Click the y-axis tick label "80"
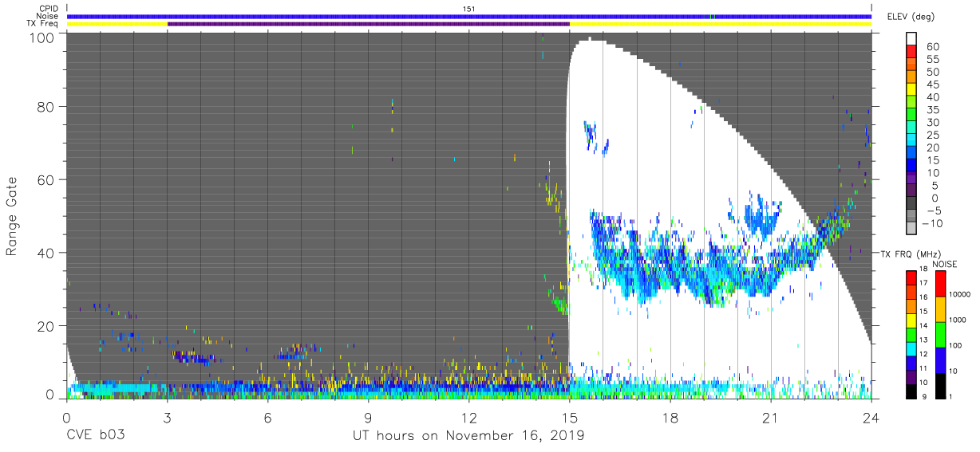980x452 pixels. point(47,106)
